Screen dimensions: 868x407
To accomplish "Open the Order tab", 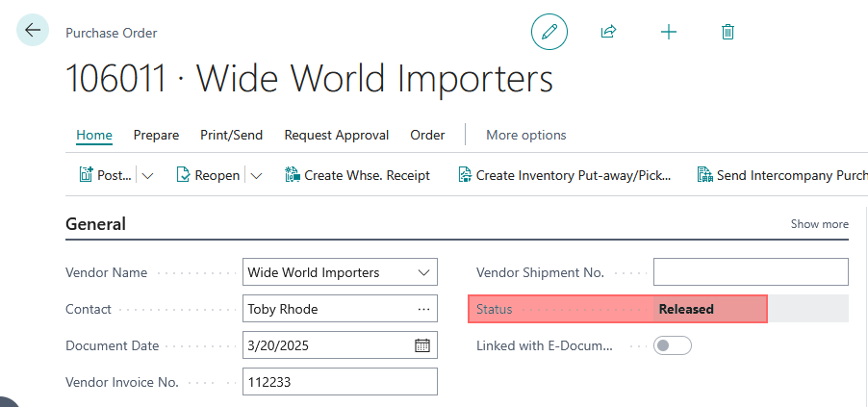I will (x=427, y=135).
